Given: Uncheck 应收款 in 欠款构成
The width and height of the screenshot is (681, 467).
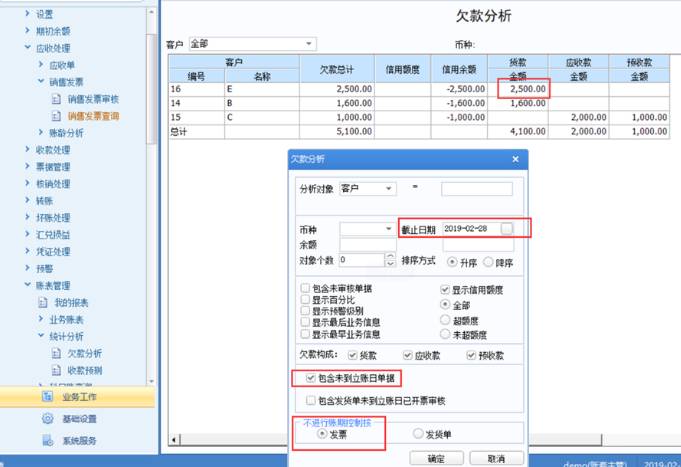Looking at the screenshot, I should pos(407,355).
